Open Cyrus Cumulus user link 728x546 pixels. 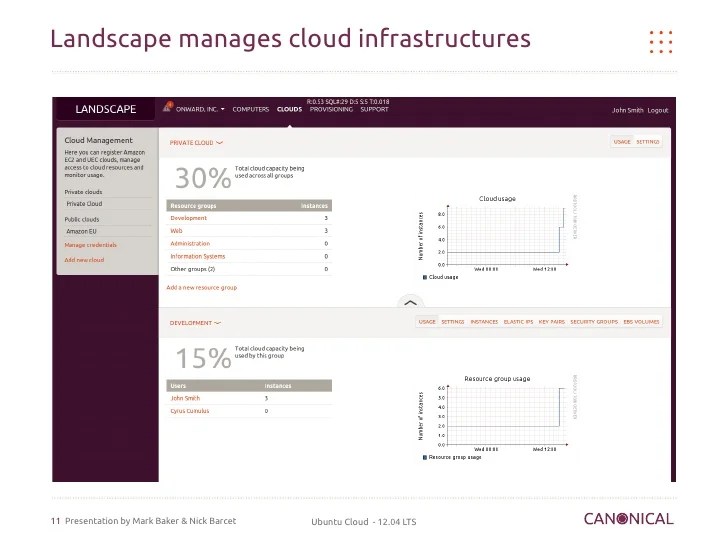[x=189, y=411]
